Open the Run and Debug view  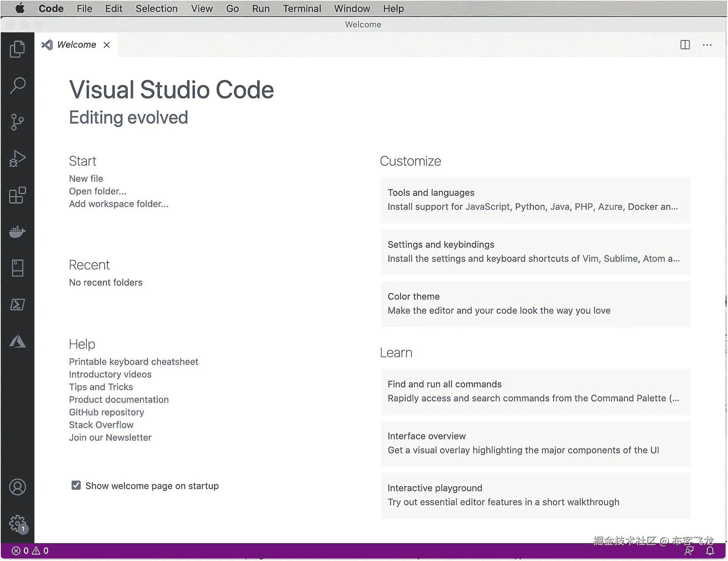coord(17,159)
